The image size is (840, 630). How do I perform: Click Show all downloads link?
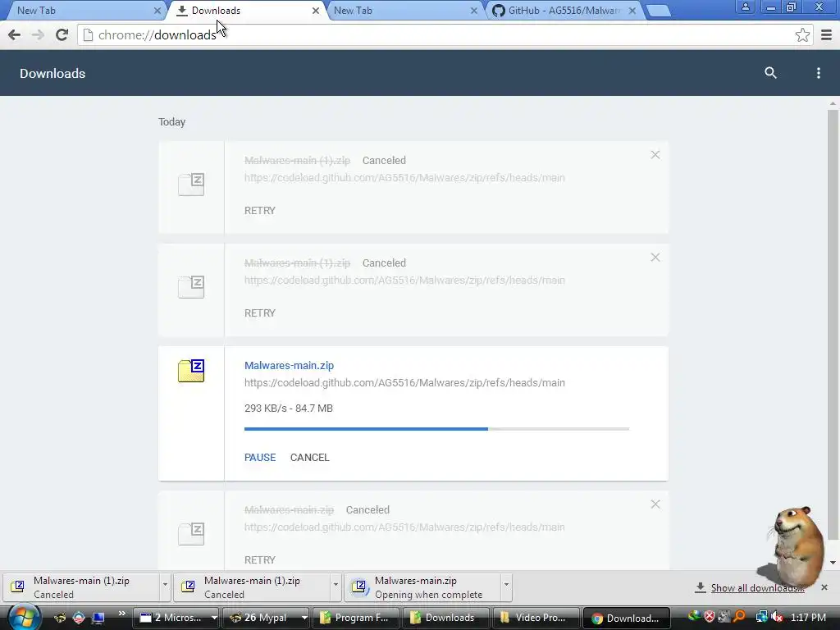757,587
